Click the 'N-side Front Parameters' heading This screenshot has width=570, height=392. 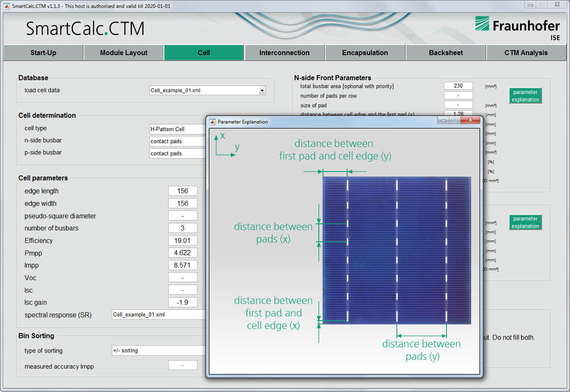[x=332, y=77]
